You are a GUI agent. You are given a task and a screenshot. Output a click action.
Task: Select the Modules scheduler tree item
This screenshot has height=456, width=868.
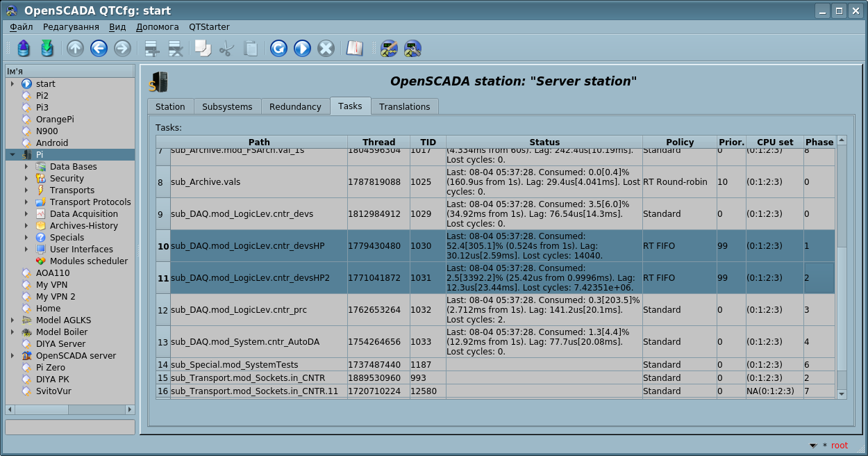pyautogui.click(x=88, y=261)
